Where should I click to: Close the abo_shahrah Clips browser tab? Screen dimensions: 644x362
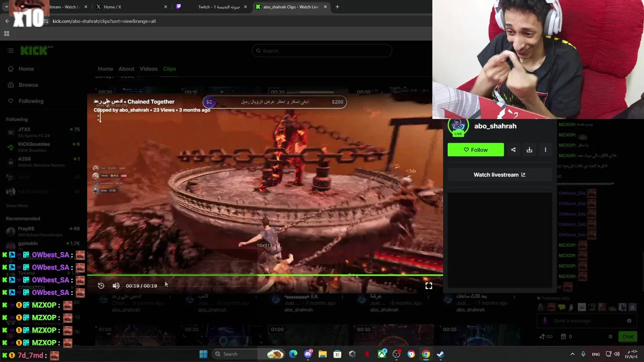pyautogui.click(x=325, y=7)
